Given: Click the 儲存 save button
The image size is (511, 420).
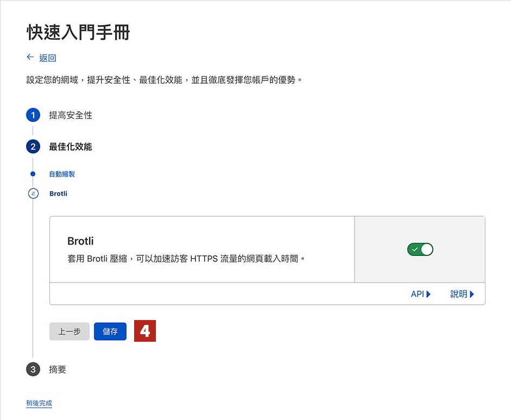Looking at the screenshot, I should click(110, 331).
